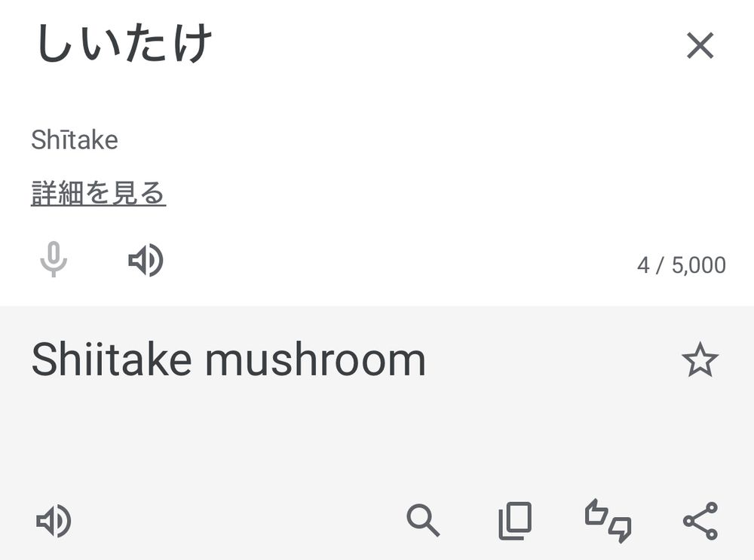Click the 4 / 5,000 character counter
This screenshot has height=560, width=754.
(681, 265)
